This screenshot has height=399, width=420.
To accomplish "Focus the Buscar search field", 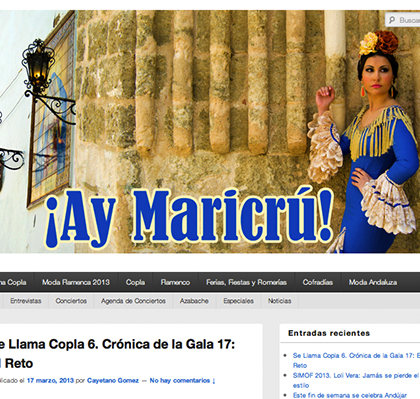I will pos(403,20).
